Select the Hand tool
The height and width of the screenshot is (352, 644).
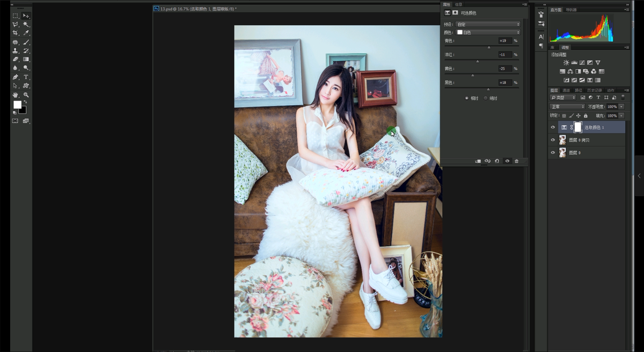click(x=16, y=95)
